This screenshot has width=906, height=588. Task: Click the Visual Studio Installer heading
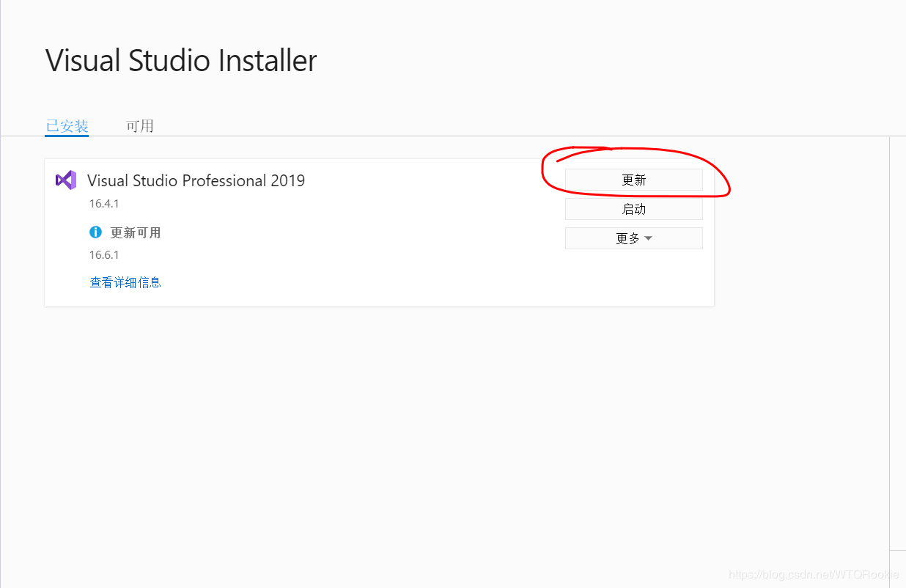coord(181,61)
